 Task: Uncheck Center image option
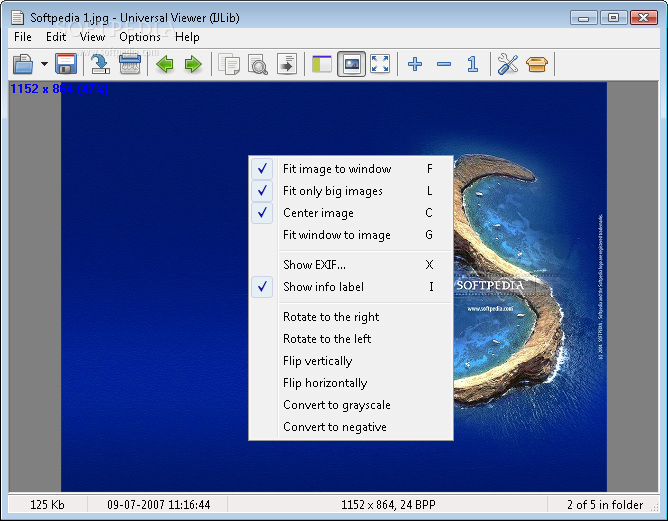(x=351, y=213)
